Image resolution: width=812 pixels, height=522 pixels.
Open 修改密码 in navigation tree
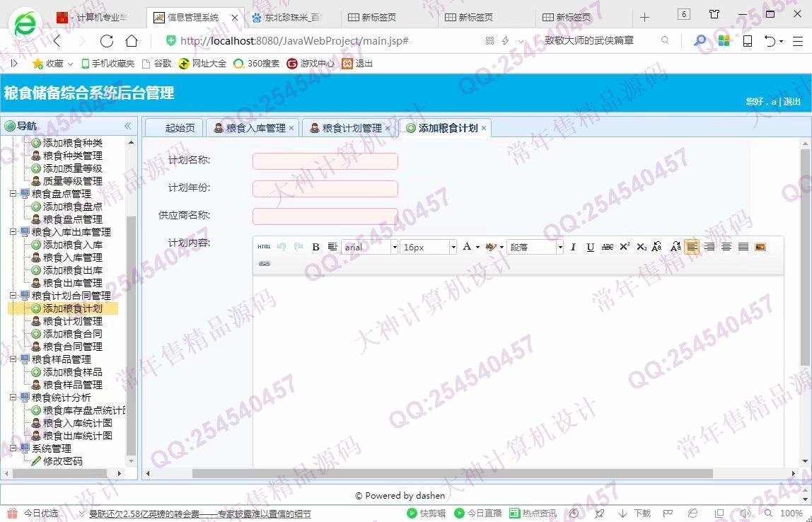[x=63, y=461]
